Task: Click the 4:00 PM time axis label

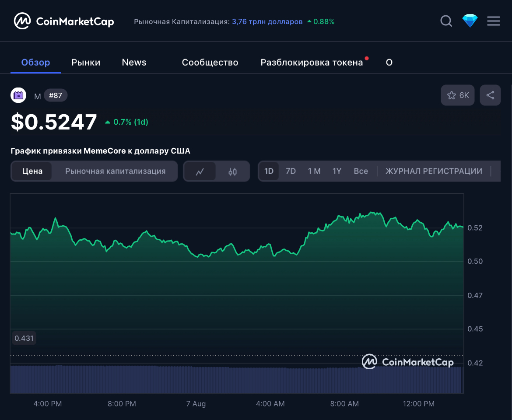Action: click(47, 404)
